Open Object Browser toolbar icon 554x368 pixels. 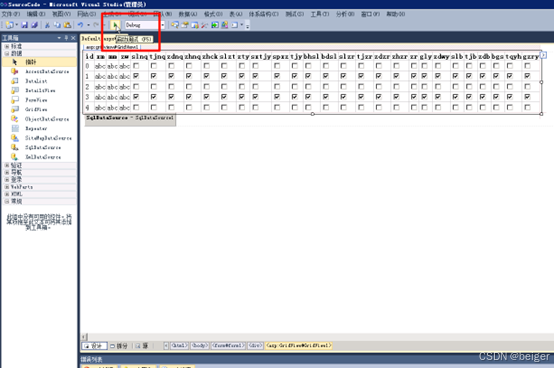coord(195,25)
